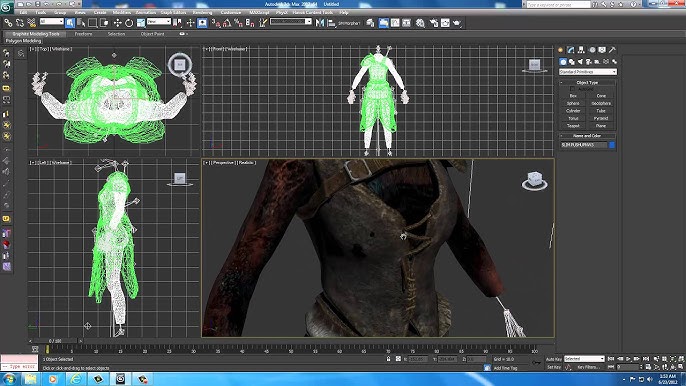Click the object name input field

(x=584, y=145)
